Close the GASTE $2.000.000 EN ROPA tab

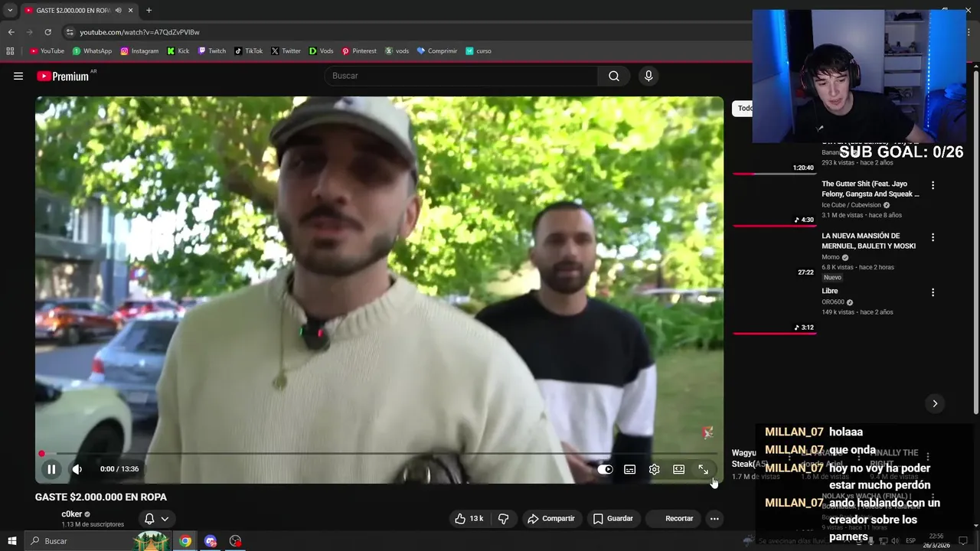(x=130, y=10)
